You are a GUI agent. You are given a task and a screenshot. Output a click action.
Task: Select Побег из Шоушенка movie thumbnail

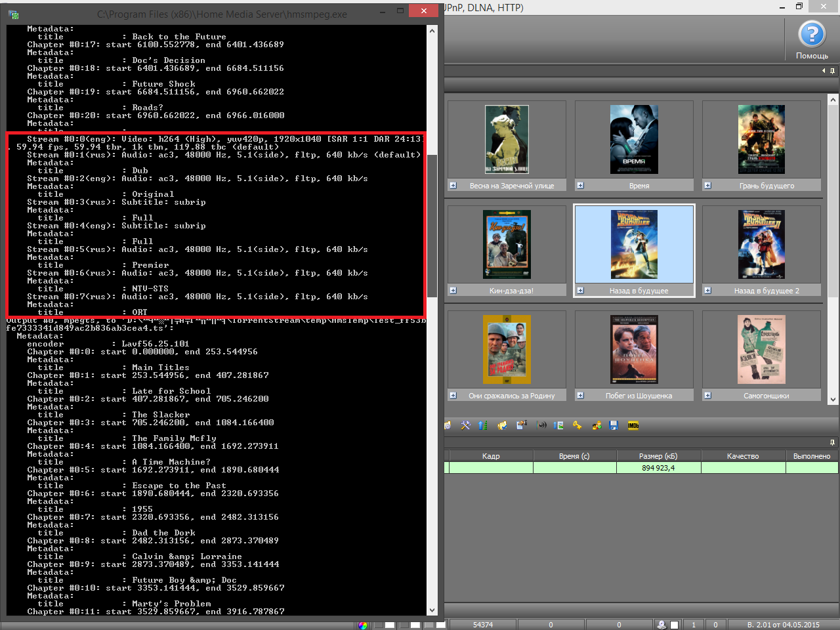tap(634, 350)
